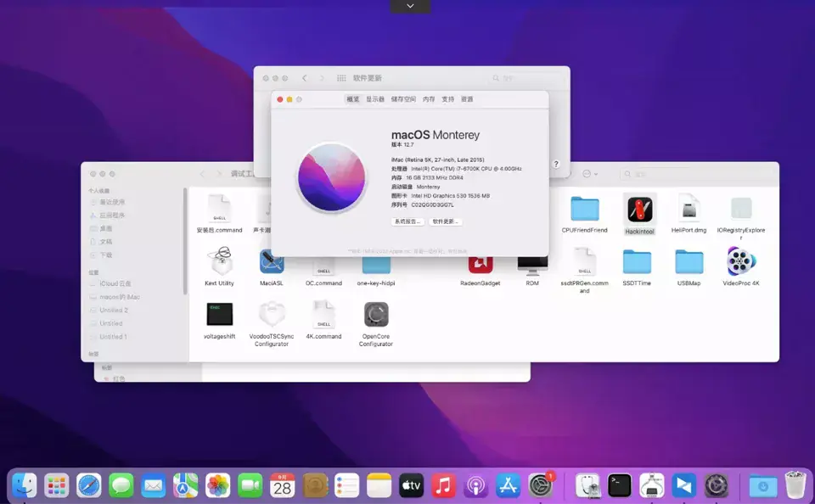Click the Finder window search field
Image resolution: width=815 pixels, height=504 pixels.
point(696,174)
